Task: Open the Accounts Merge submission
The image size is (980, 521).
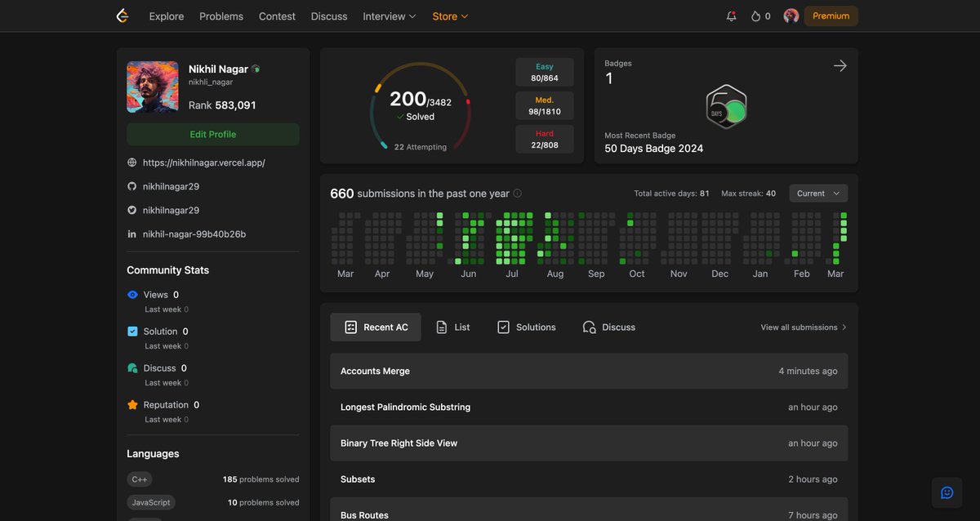Action: [x=589, y=371]
